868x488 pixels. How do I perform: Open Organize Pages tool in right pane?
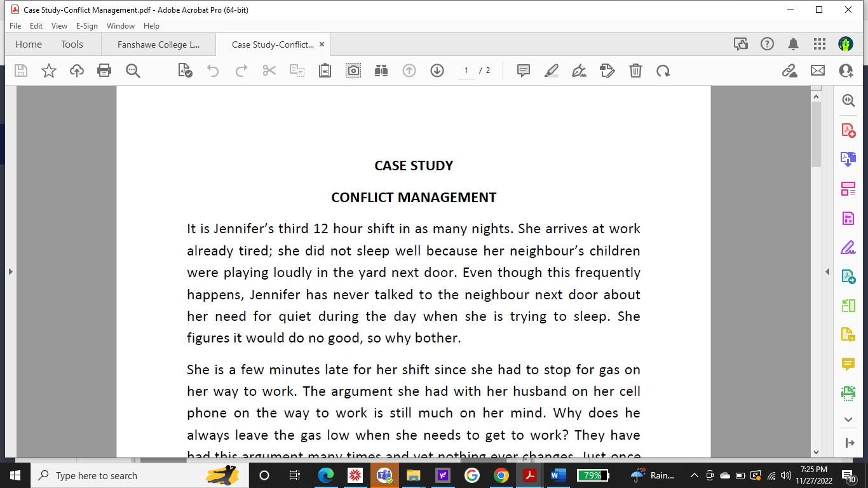pyautogui.click(x=848, y=189)
